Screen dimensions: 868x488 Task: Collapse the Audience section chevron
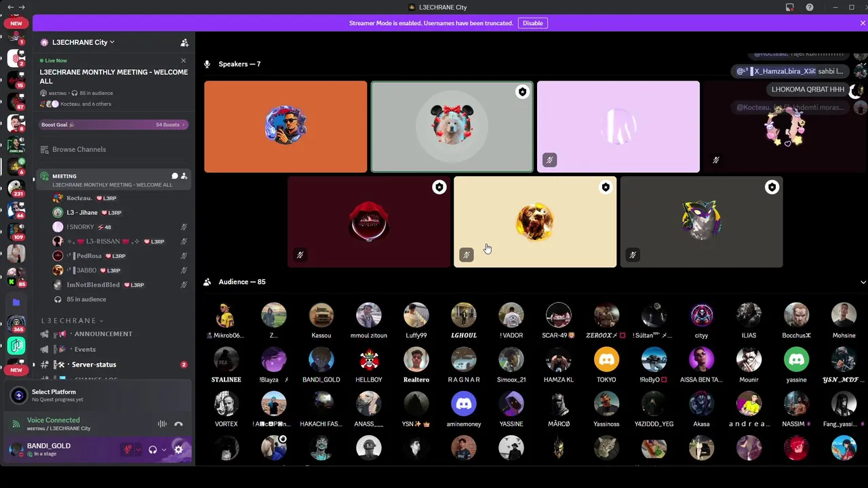pyautogui.click(x=863, y=282)
